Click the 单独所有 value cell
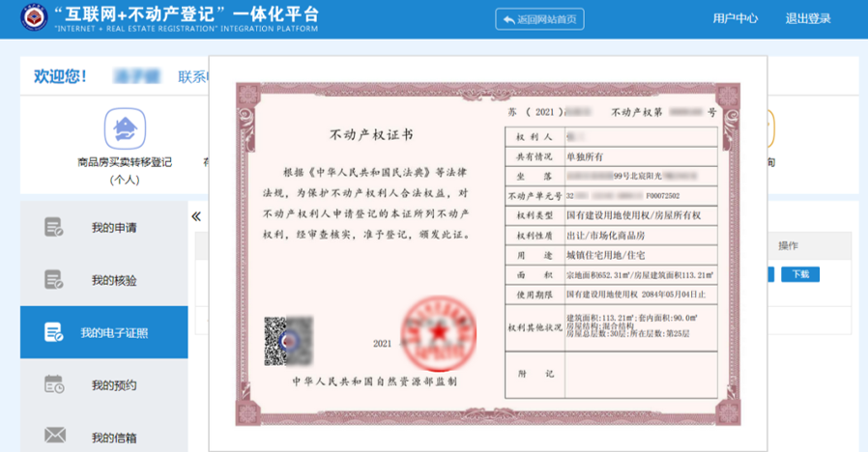Screen dimensions: 868x452 pyautogui.click(x=641, y=156)
